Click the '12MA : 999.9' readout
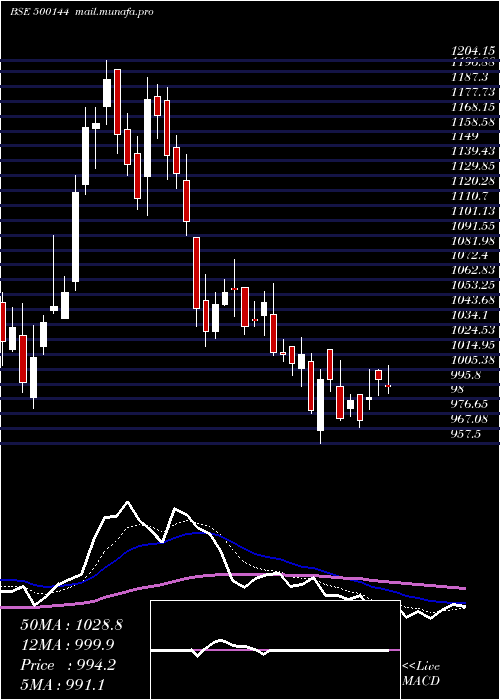Image resolution: width=500 pixels, height=700 pixels. (67, 644)
